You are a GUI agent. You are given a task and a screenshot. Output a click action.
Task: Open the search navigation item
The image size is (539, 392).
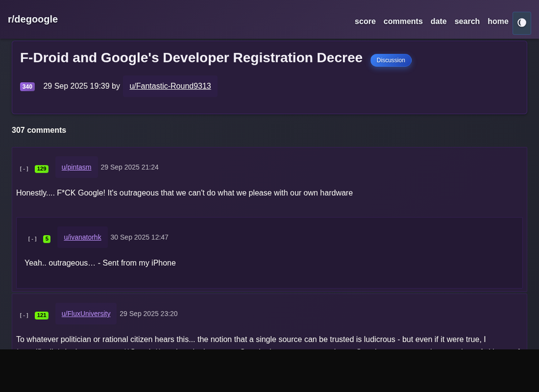point(467,21)
